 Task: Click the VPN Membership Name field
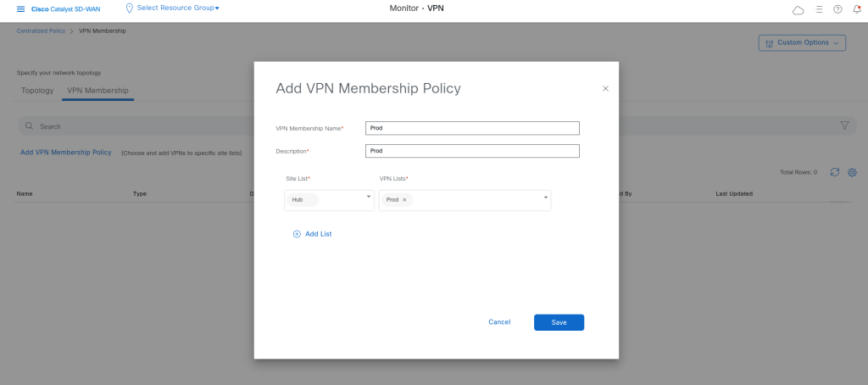point(472,128)
